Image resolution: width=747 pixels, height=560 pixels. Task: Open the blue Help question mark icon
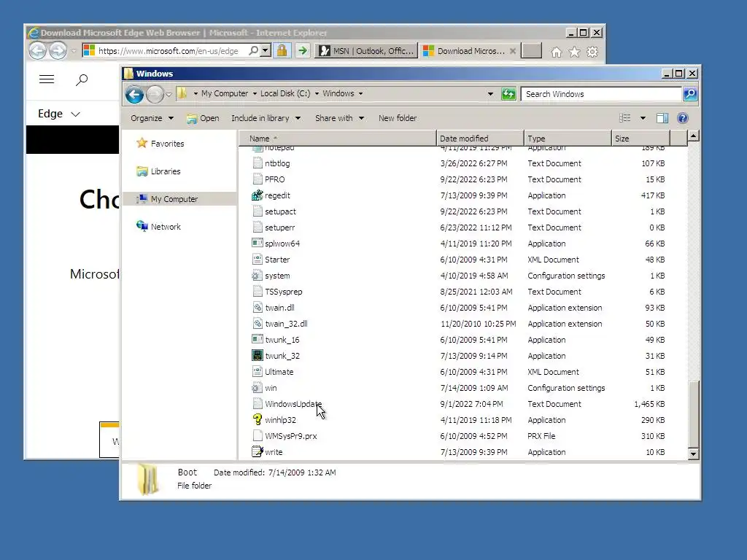(x=682, y=118)
